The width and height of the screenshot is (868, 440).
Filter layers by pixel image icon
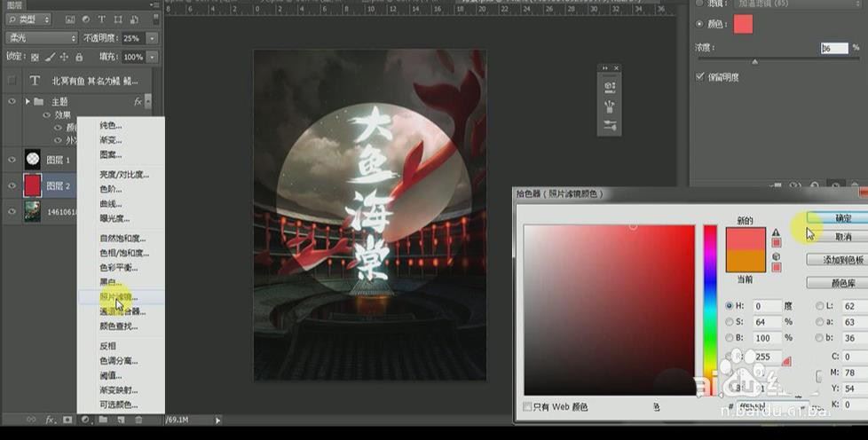click(70, 20)
